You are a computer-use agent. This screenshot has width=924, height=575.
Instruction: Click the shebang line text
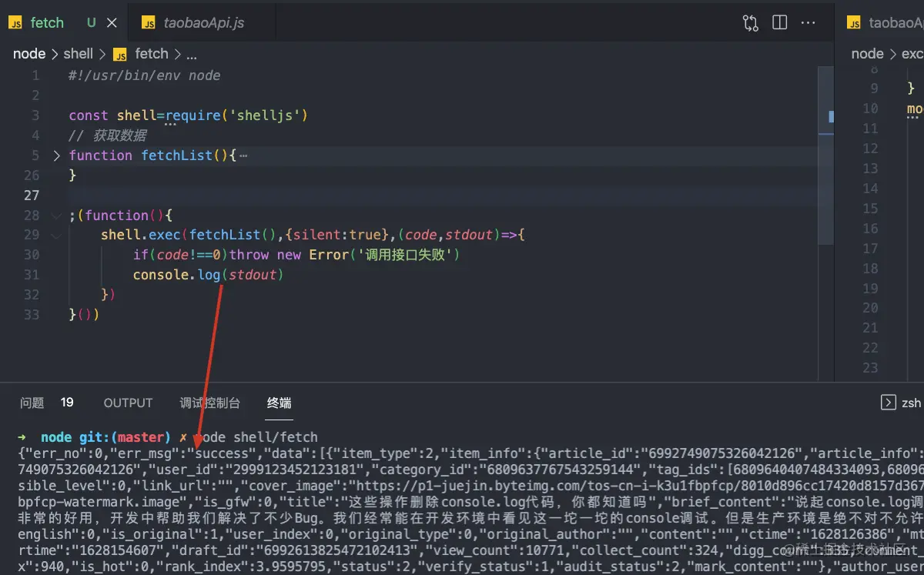[145, 75]
